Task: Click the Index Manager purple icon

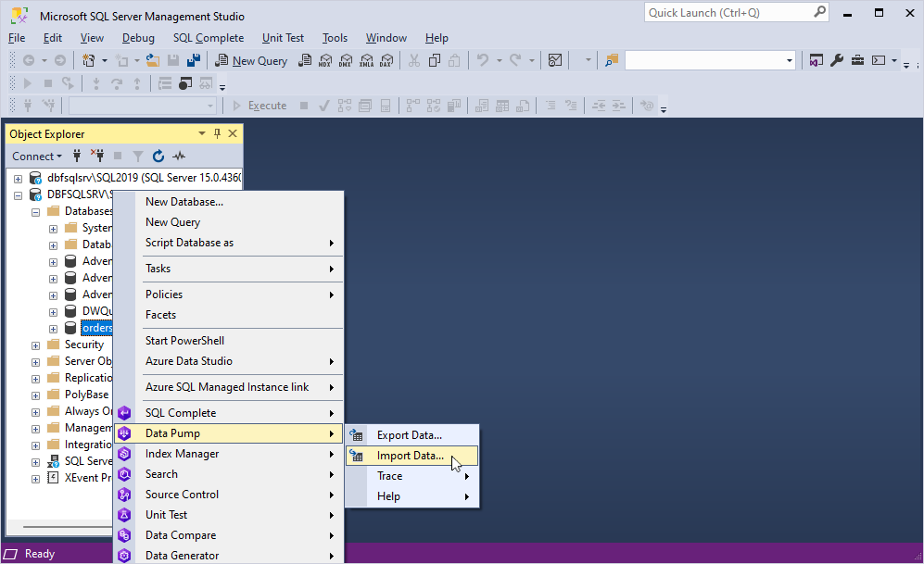Action: point(124,454)
